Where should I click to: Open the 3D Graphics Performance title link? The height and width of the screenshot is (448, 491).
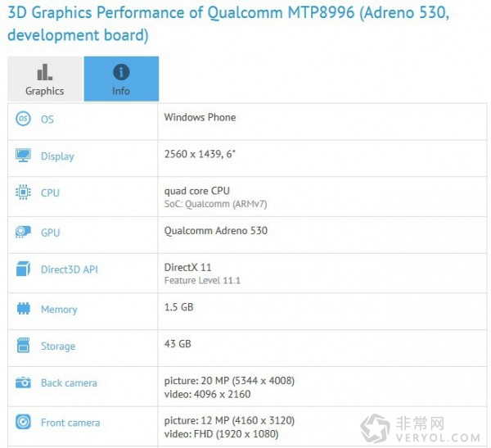(228, 24)
